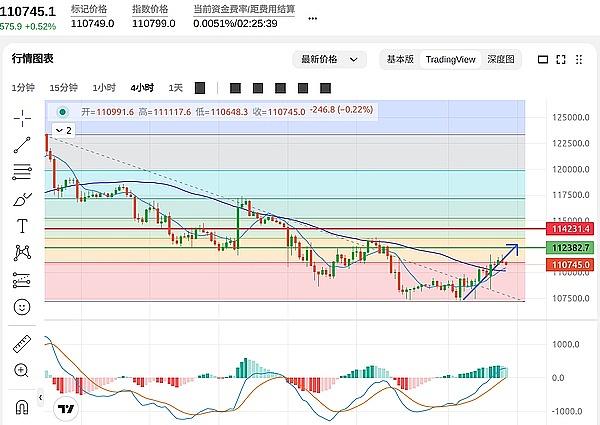Select the 1天 timeframe
Image resolution: width=600 pixels, height=425 pixels.
[176, 87]
